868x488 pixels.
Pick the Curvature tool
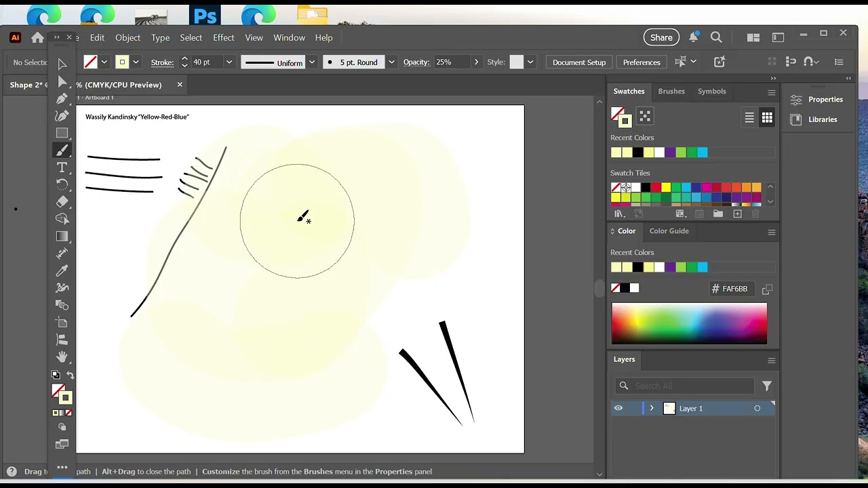point(62,115)
